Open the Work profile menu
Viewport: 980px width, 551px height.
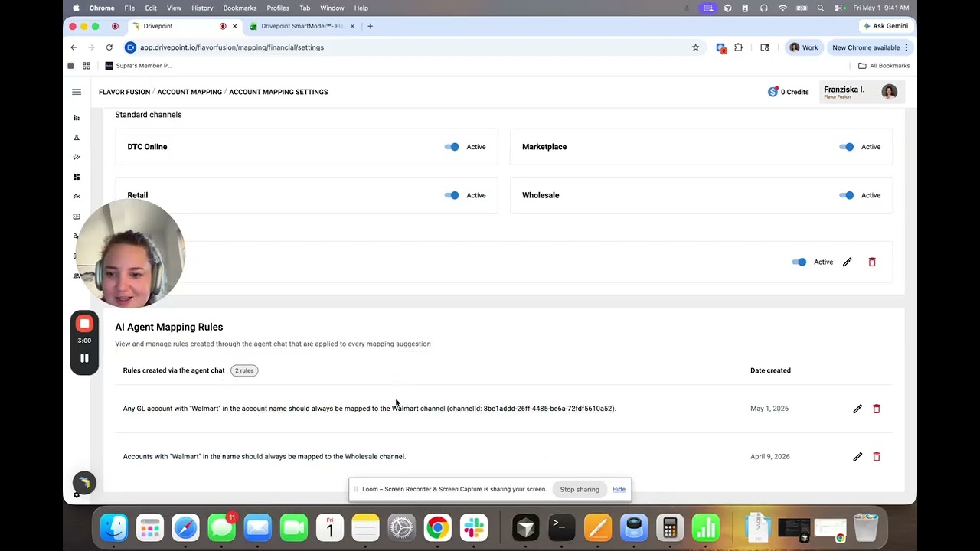point(804,47)
